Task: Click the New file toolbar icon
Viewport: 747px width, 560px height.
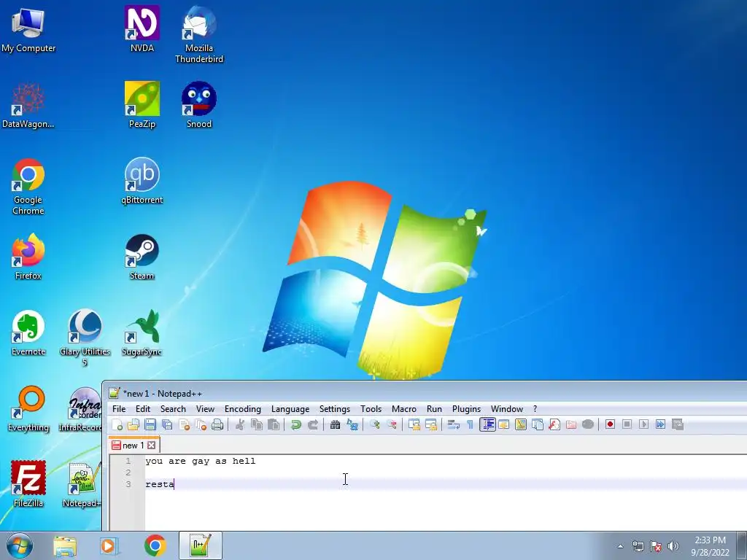Action: point(117,424)
